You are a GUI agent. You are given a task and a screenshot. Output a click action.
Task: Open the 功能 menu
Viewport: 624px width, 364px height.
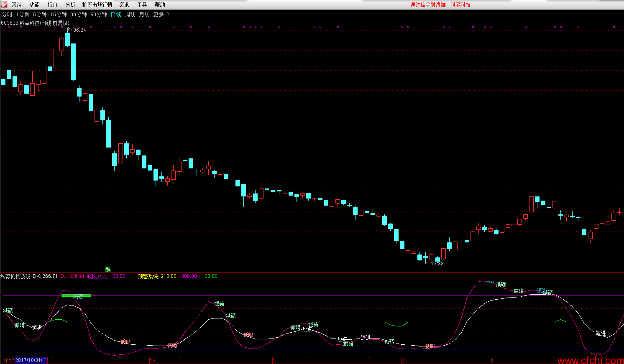(35, 5)
